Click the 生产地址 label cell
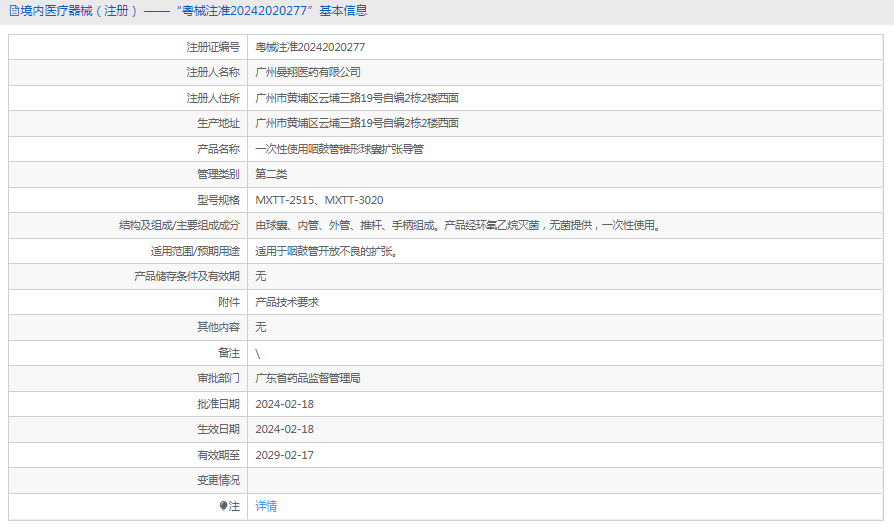The width and height of the screenshot is (894, 527). click(x=128, y=123)
